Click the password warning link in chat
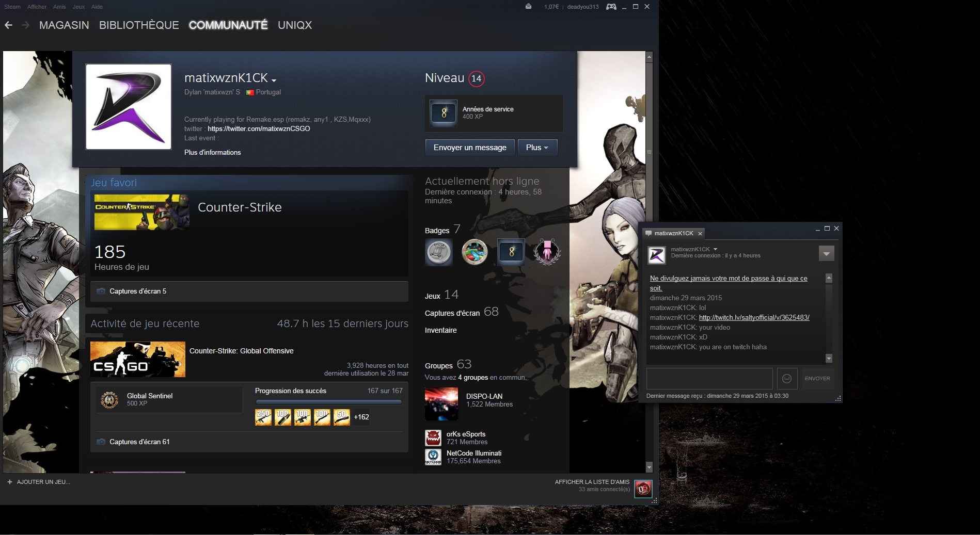Viewport: 980px width, 535px height. click(x=729, y=283)
